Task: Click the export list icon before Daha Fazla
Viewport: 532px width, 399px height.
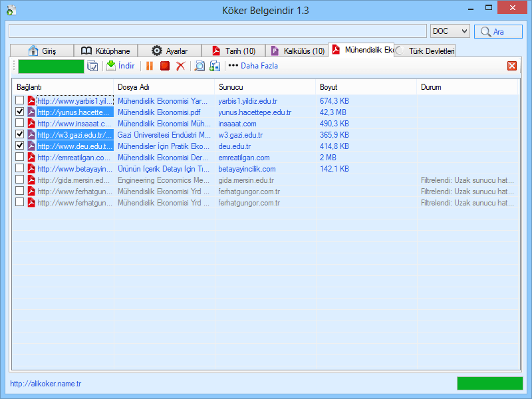Action: [x=215, y=66]
